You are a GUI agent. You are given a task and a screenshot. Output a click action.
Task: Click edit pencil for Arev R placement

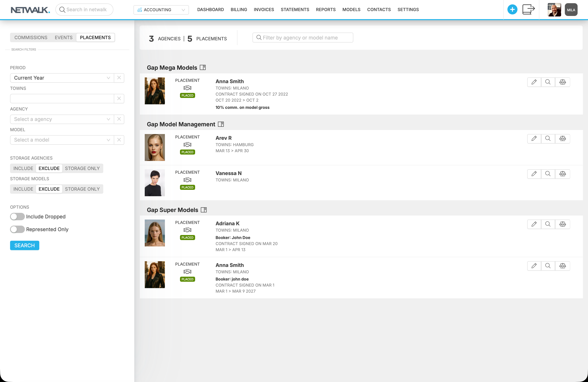(x=534, y=138)
